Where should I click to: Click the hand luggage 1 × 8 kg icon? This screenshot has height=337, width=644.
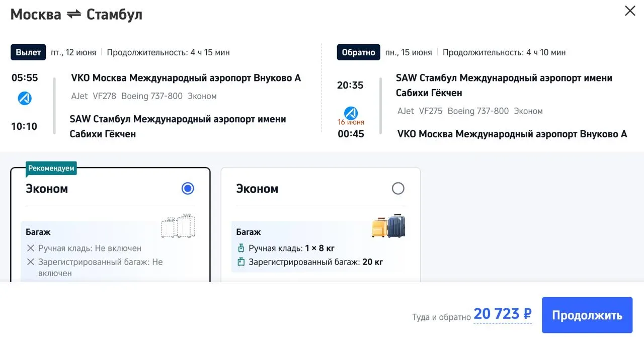[241, 248]
